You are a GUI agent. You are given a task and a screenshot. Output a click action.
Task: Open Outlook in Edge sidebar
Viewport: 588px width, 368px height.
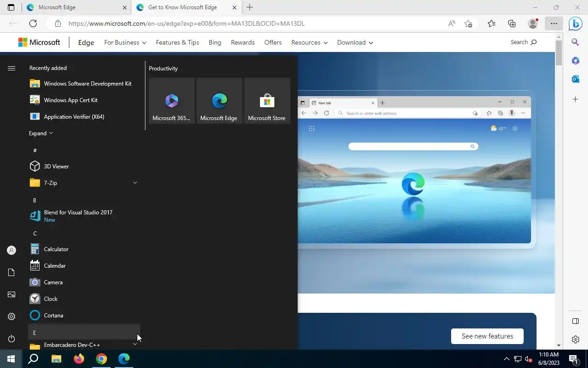click(x=575, y=79)
